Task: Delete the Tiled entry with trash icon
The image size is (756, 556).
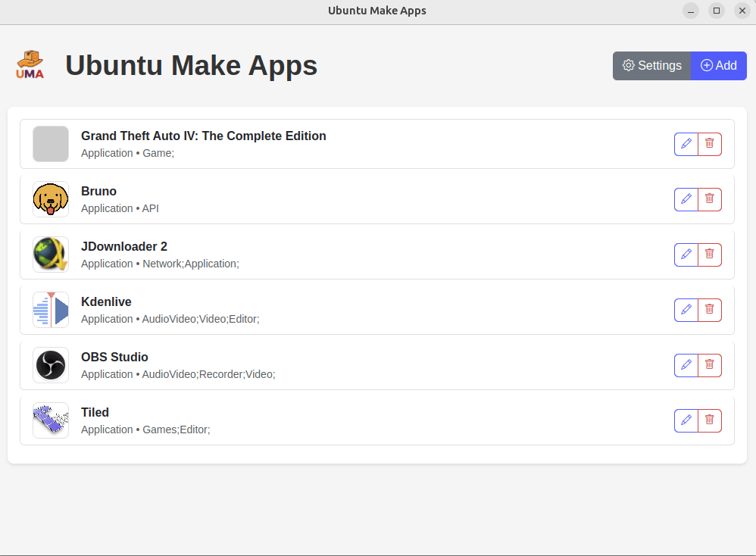Action: [710, 420]
